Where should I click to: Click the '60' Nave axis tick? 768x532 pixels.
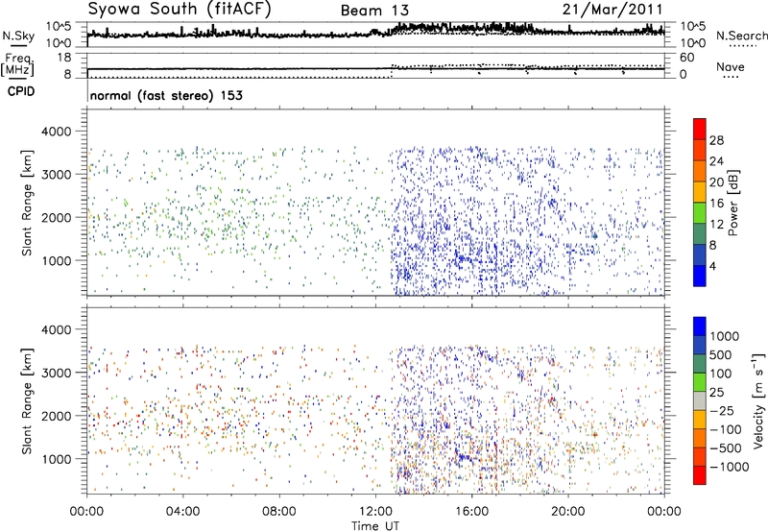[x=686, y=58]
